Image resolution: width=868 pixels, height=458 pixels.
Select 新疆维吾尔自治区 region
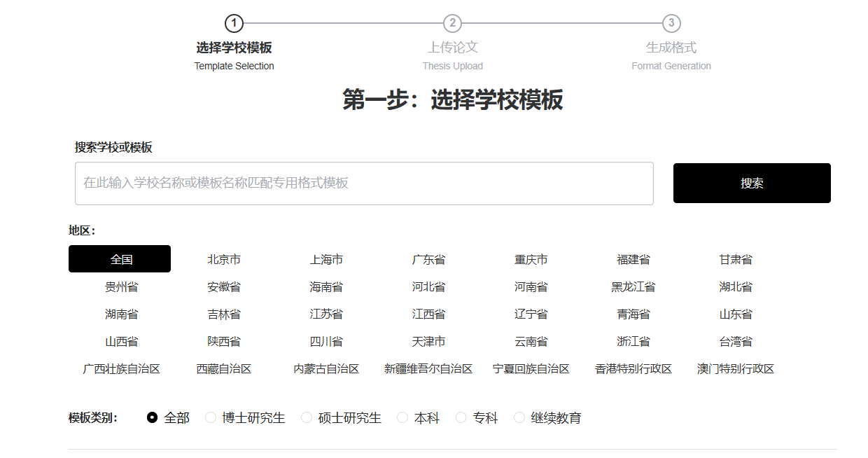(x=428, y=368)
